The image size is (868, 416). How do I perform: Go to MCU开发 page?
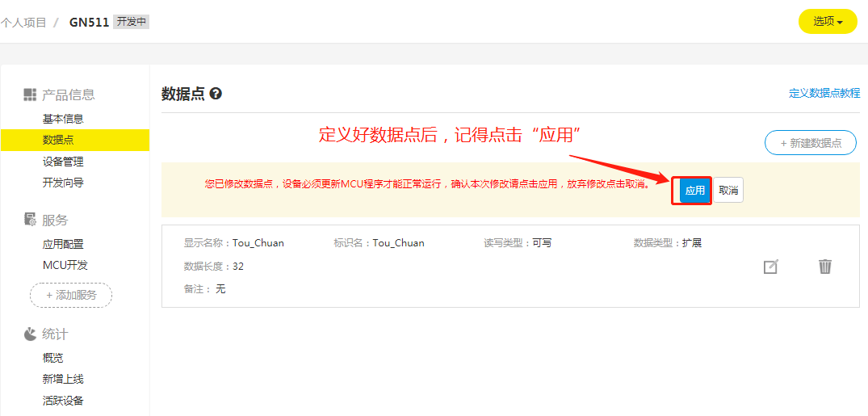click(65, 265)
